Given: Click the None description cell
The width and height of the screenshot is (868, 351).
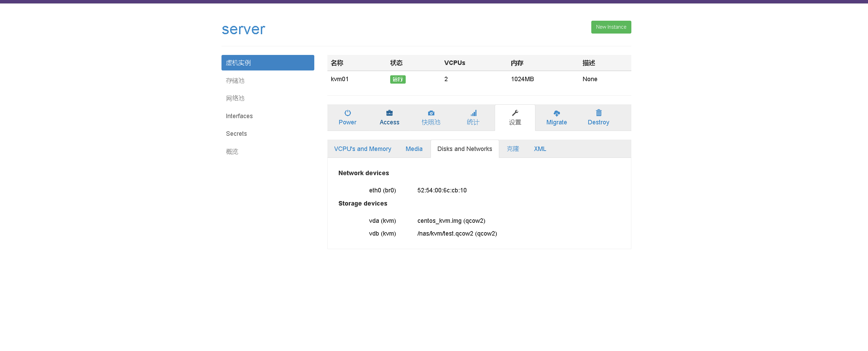Looking at the screenshot, I should coord(590,79).
